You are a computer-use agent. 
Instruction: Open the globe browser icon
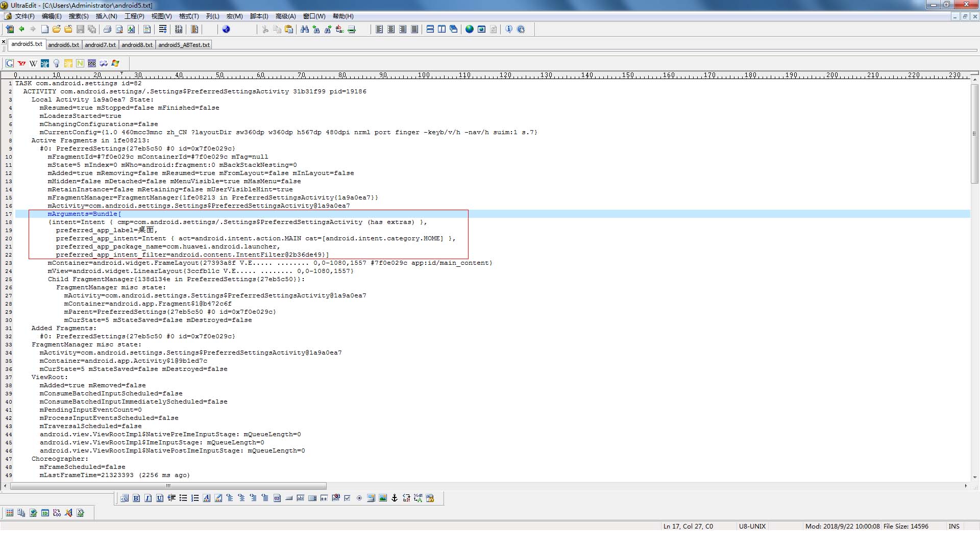coord(470,29)
